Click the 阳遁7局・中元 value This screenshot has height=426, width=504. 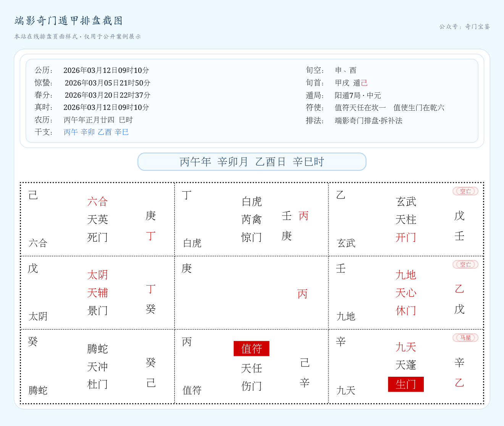358,95
